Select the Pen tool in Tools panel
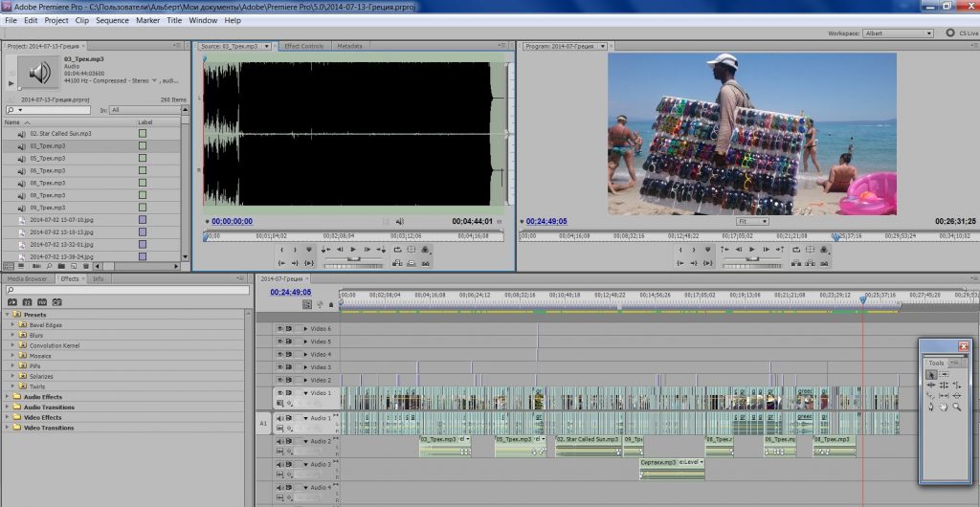 [930, 407]
